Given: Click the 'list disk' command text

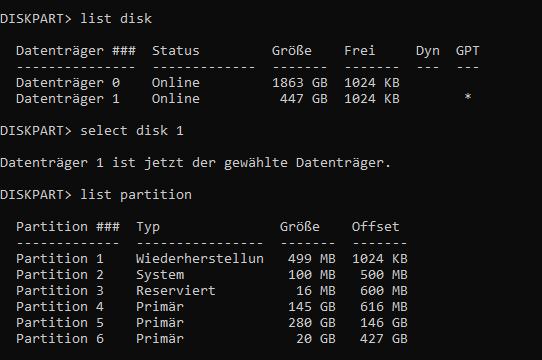Looking at the screenshot, I should [116, 18].
